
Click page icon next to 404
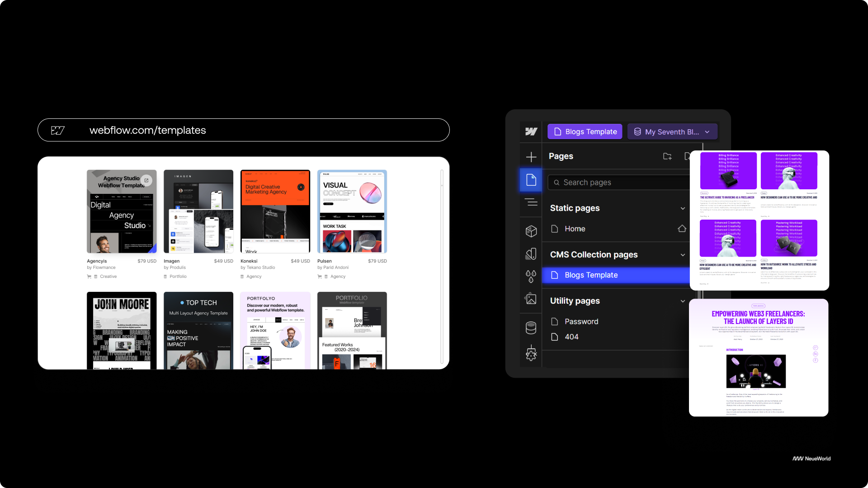tap(555, 337)
